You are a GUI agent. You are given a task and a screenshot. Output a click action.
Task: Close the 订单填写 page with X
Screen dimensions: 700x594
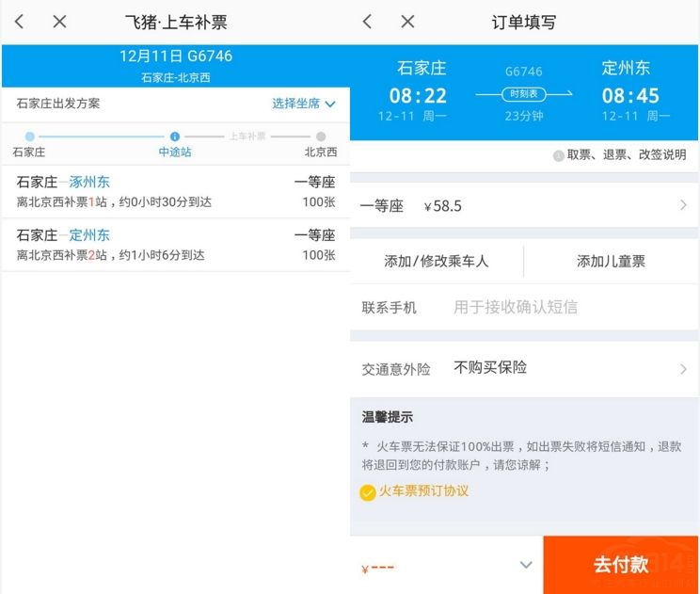click(407, 22)
